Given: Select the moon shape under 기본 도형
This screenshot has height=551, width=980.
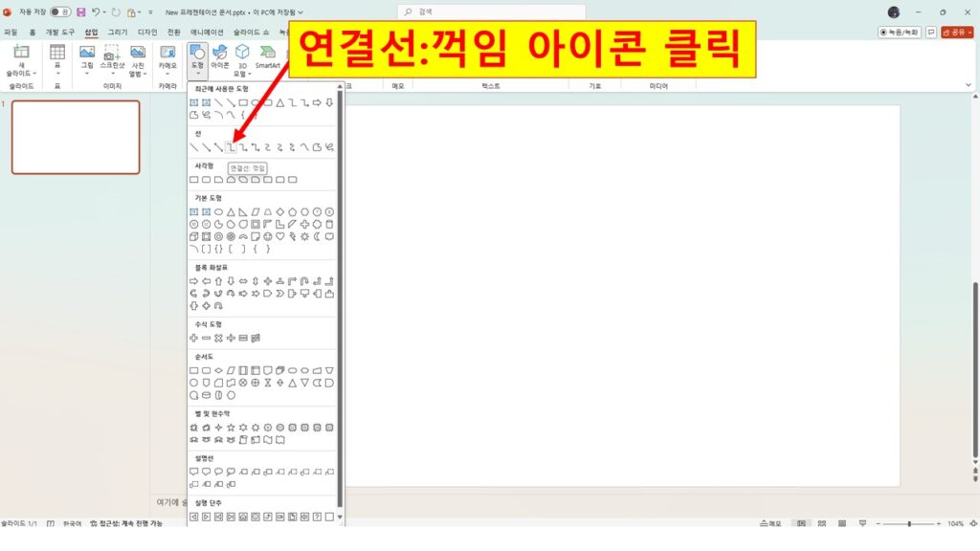Looking at the screenshot, I should [x=317, y=237].
